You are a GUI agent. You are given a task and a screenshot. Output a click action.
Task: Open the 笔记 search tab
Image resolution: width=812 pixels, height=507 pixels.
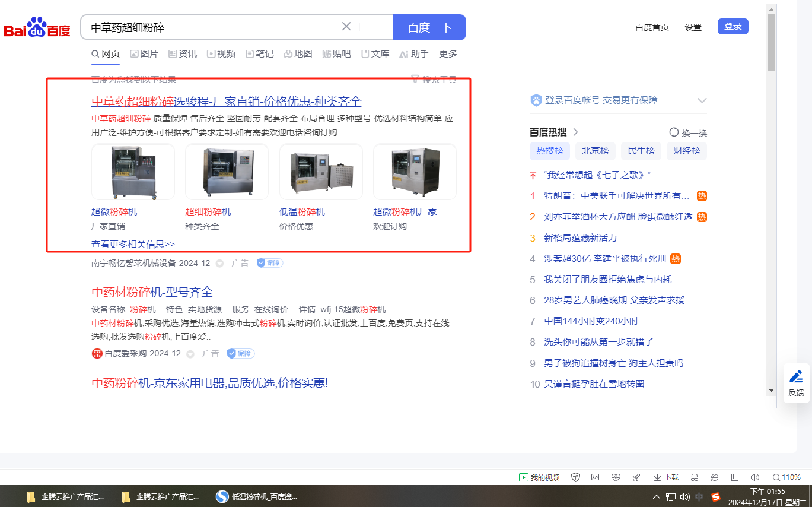(260, 54)
